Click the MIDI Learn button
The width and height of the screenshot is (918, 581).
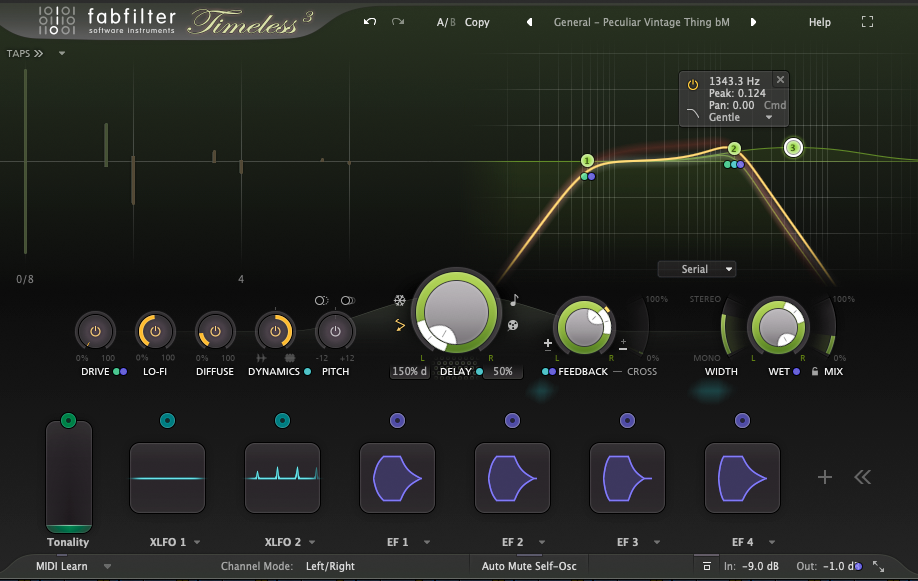pyautogui.click(x=61, y=566)
